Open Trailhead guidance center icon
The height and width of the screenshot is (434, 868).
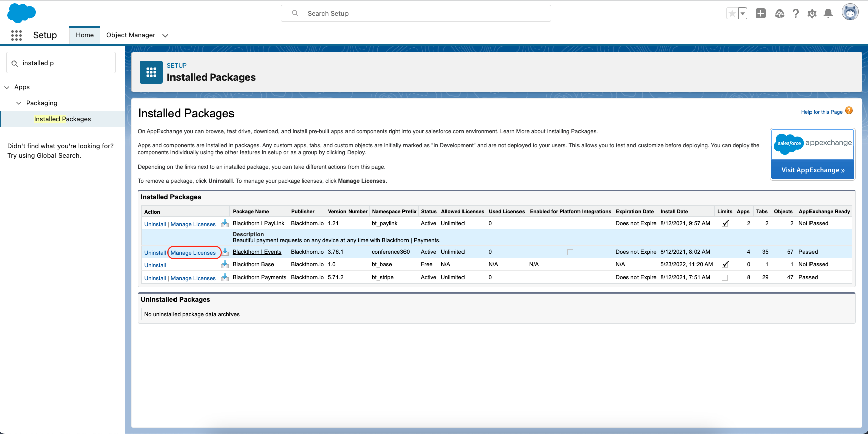point(780,14)
